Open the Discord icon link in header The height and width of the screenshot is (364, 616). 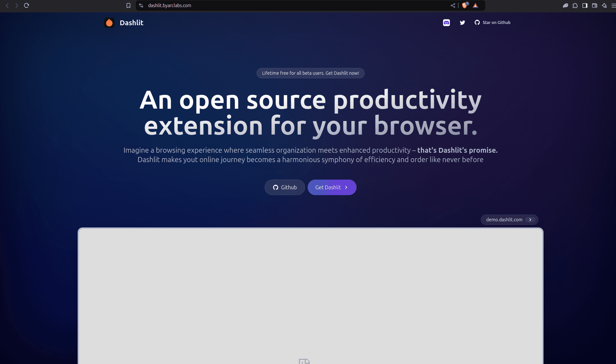[446, 23]
